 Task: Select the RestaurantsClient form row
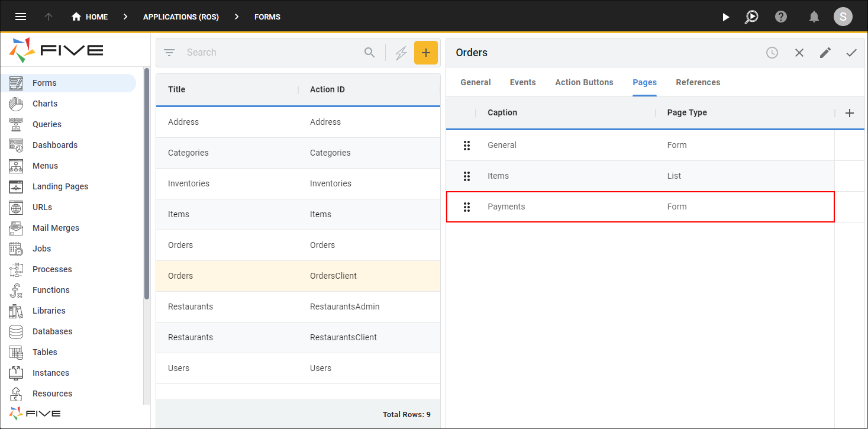(x=298, y=337)
